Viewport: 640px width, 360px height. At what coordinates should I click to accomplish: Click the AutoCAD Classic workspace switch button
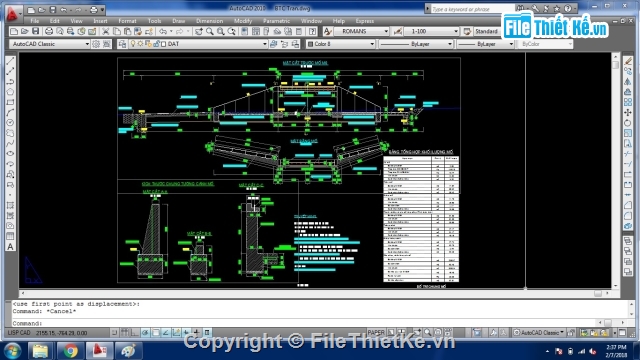[539, 333]
